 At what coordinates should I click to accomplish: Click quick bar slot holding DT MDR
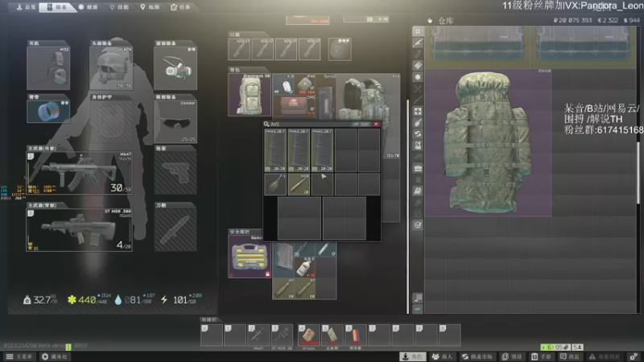[283, 335]
